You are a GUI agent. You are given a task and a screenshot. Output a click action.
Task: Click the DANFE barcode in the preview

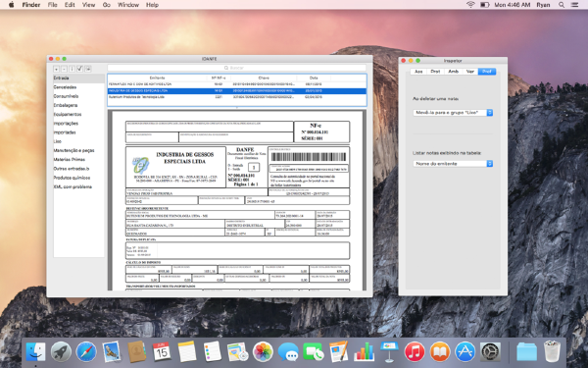pos(309,157)
